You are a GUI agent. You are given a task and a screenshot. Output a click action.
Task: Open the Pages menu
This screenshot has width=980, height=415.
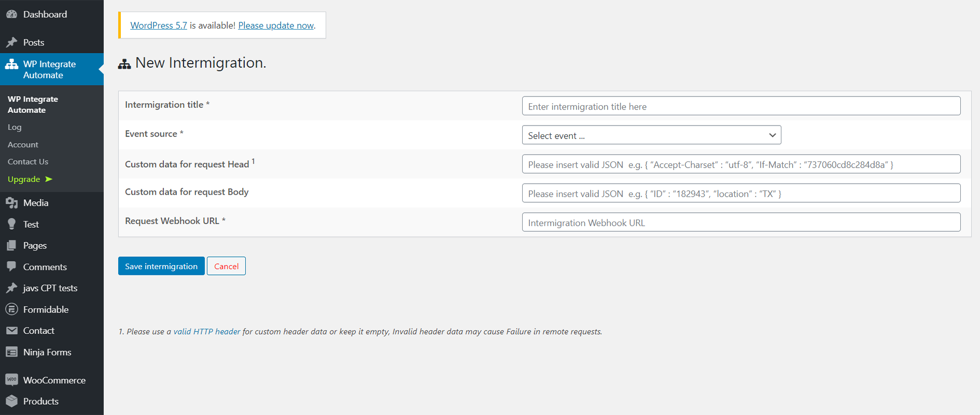coord(52,245)
